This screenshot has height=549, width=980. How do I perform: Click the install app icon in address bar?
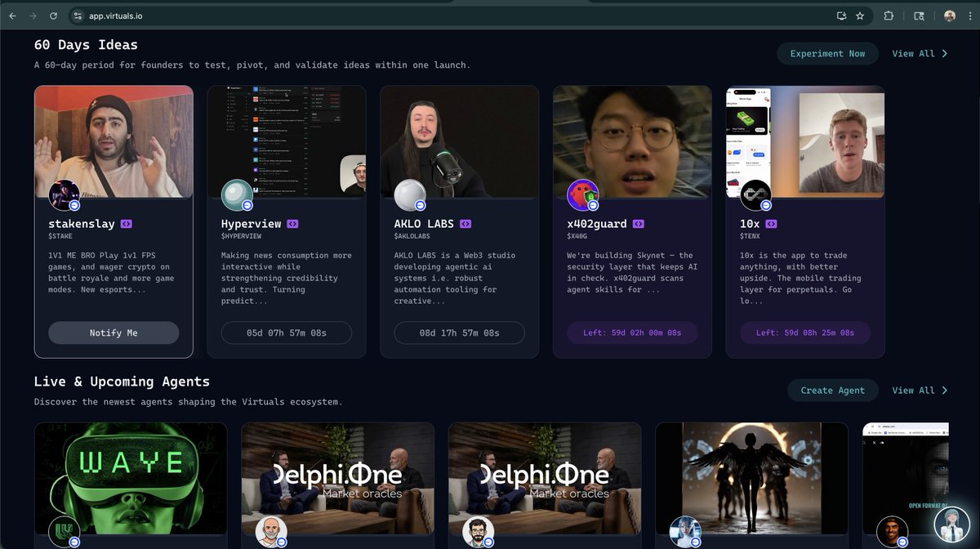841,16
